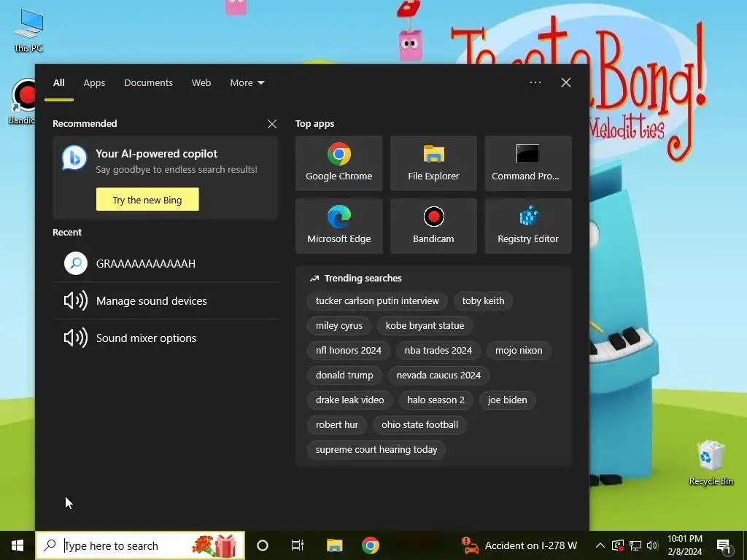
Task: Dismiss the Recommended section
Action: (x=272, y=124)
